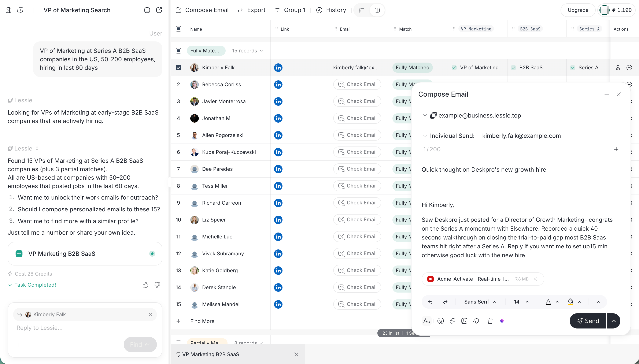Undo the last edit in email composer
Screen dimensions: 639x364
coord(430,302)
